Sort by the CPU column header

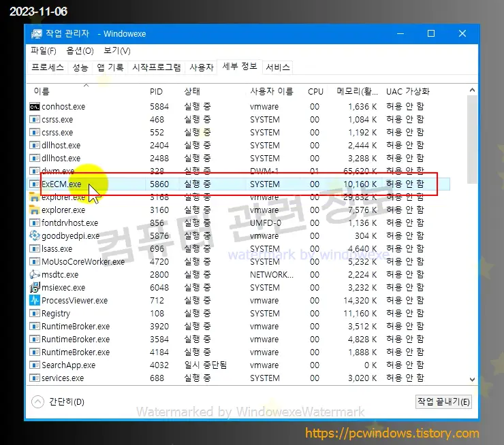pyautogui.click(x=315, y=91)
